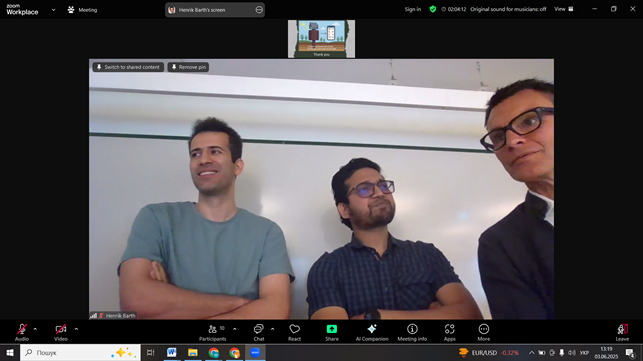The image size is (643, 361).
Task: Open the Participants panel icon
Action: click(x=212, y=329)
